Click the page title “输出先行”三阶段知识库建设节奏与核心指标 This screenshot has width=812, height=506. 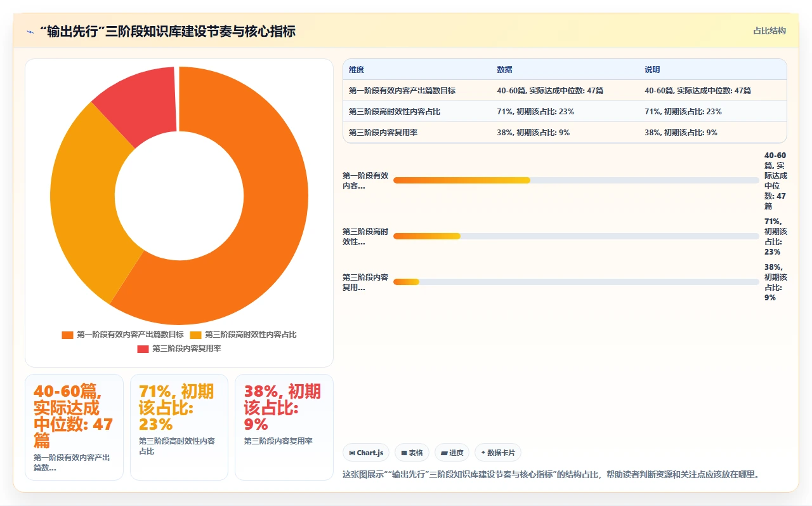point(167,31)
